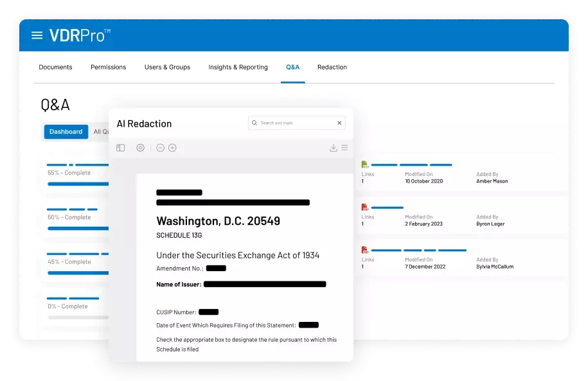Focus the Search and mark input

(x=296, y=123)
